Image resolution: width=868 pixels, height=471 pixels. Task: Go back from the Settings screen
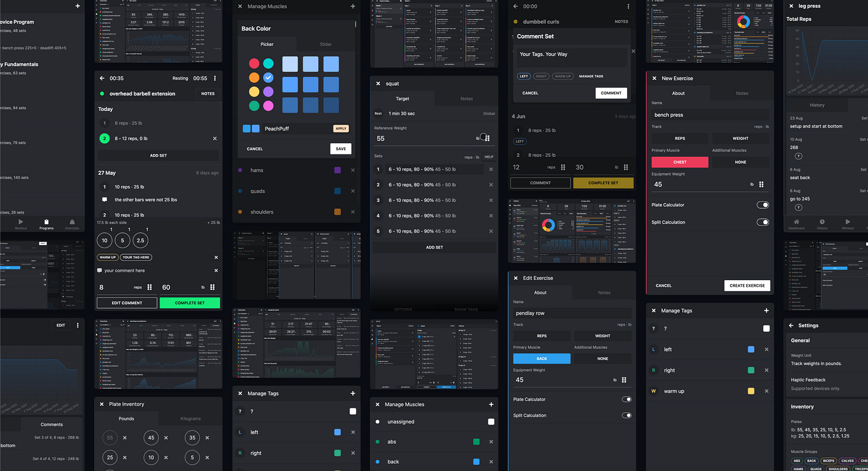pos(792,326)
